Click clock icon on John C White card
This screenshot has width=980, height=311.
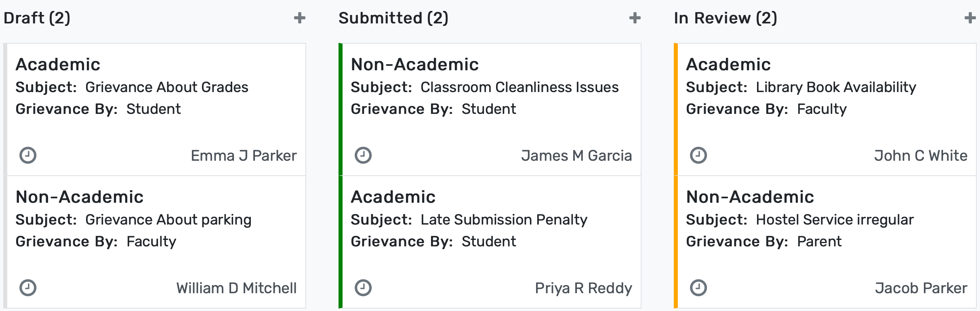coord(698,155)
